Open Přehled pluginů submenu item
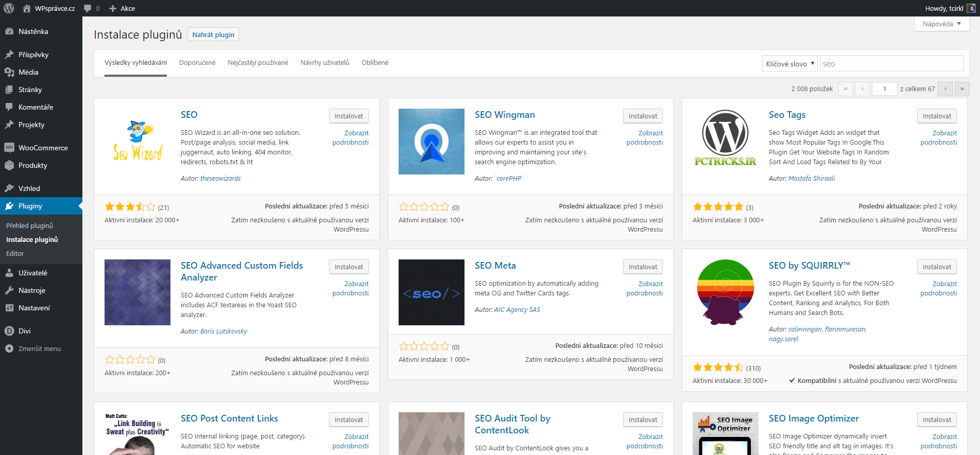Image resolution: width=980 pixels, height=455 pixels. pos(29,225)
